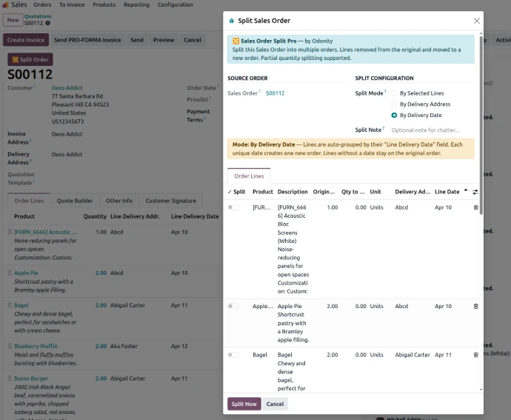Select the Order Lines tab inside the split dialog
Viewport: 511px width, 420px height.
(x=249, y=176)
